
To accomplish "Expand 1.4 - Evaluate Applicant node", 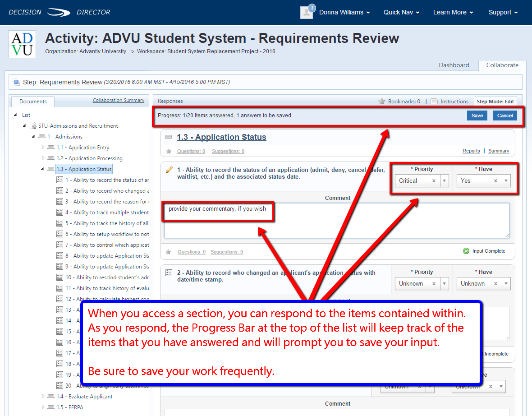I will pyautogui.click(x=43, y=396).
